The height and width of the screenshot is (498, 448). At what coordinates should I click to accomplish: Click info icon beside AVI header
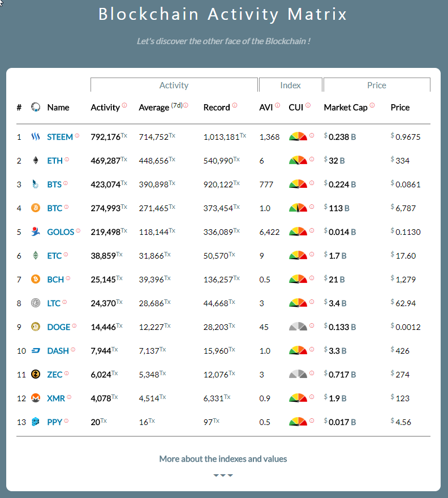coord(278,105)
